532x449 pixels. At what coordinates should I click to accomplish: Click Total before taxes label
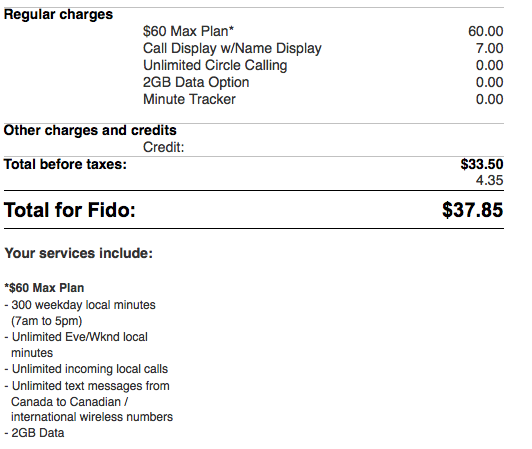pos(65,164)
